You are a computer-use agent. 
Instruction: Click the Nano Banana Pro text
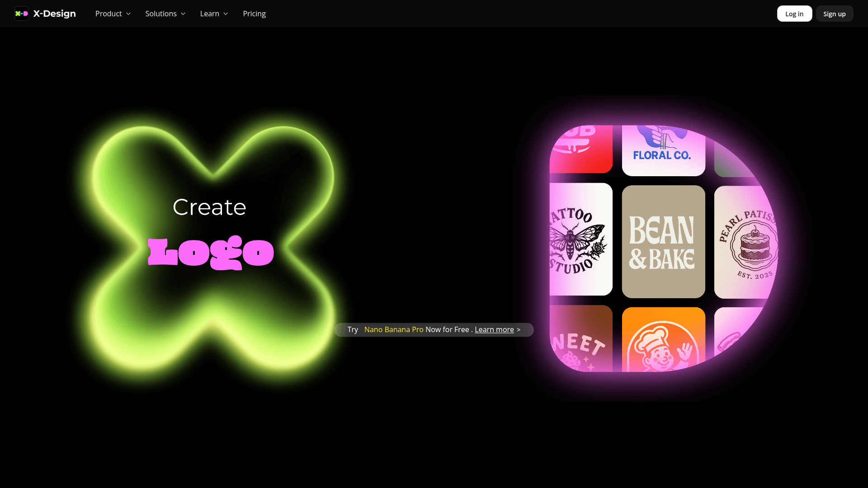click(x=394, y=329)
